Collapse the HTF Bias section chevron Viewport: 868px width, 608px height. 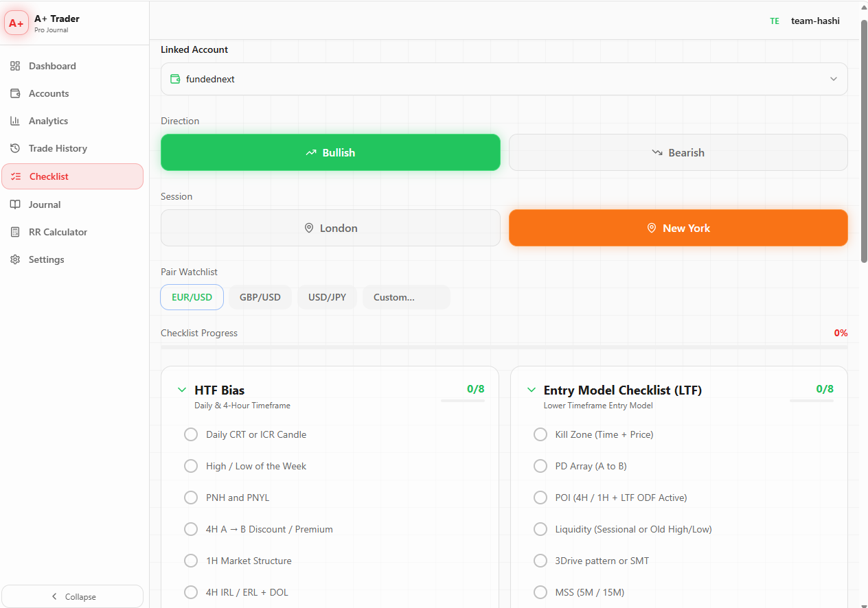tap(182, 390)
